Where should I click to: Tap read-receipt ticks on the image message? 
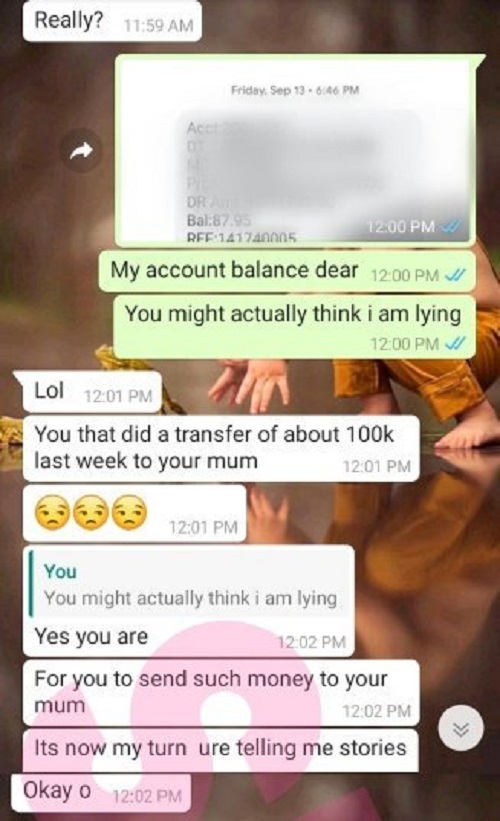pos(450,227)
